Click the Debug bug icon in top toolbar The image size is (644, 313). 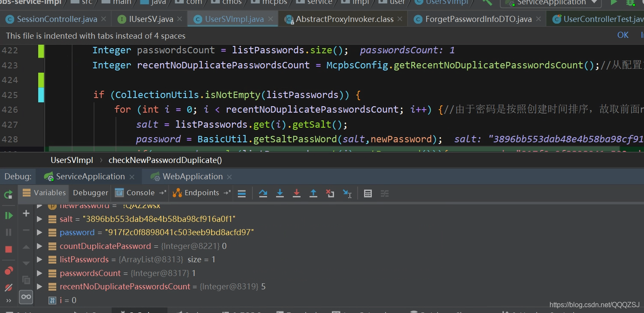[630, 2]
